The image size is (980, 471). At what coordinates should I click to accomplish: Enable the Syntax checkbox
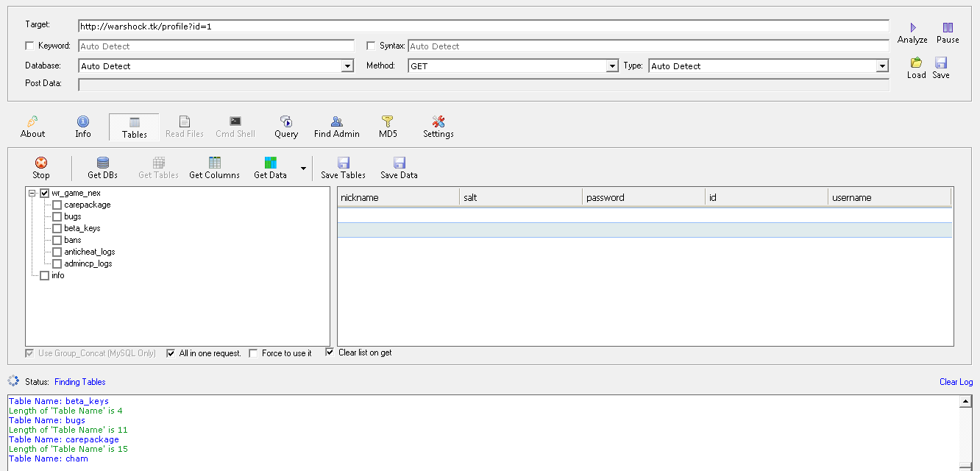(371, 46)
